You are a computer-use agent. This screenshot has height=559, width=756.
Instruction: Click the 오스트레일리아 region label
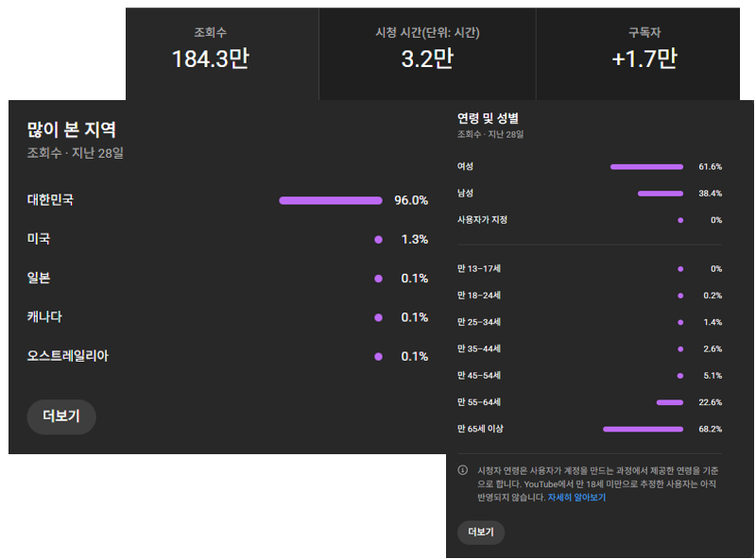click(68, 356)
